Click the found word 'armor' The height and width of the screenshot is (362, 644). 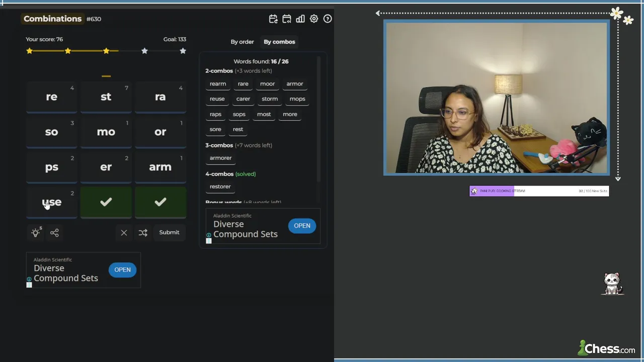pos(295,84)
